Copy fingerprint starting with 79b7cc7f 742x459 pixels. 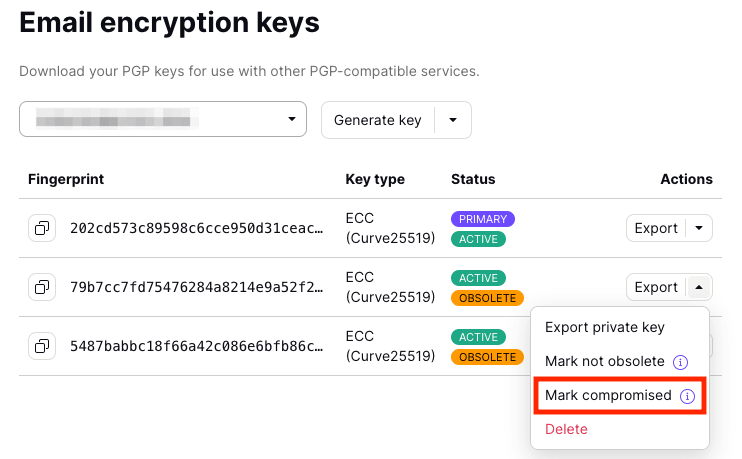click(42, 287)
